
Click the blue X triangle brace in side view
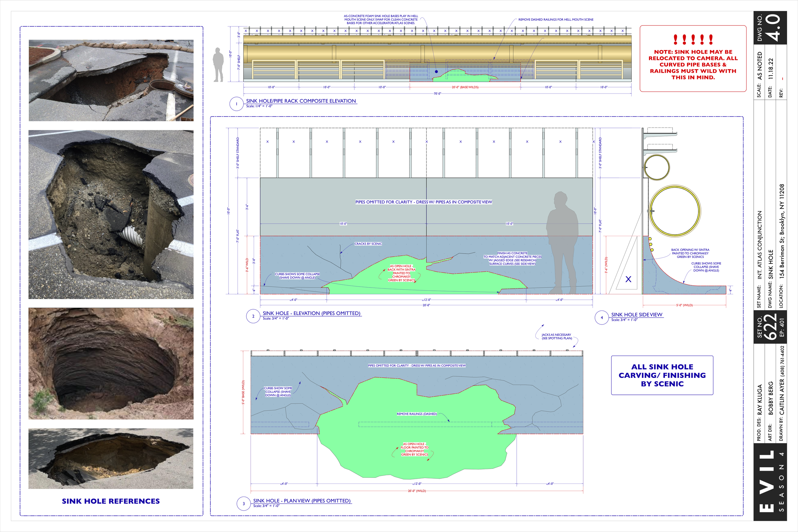pyautogui.click(x=628, y=279)
